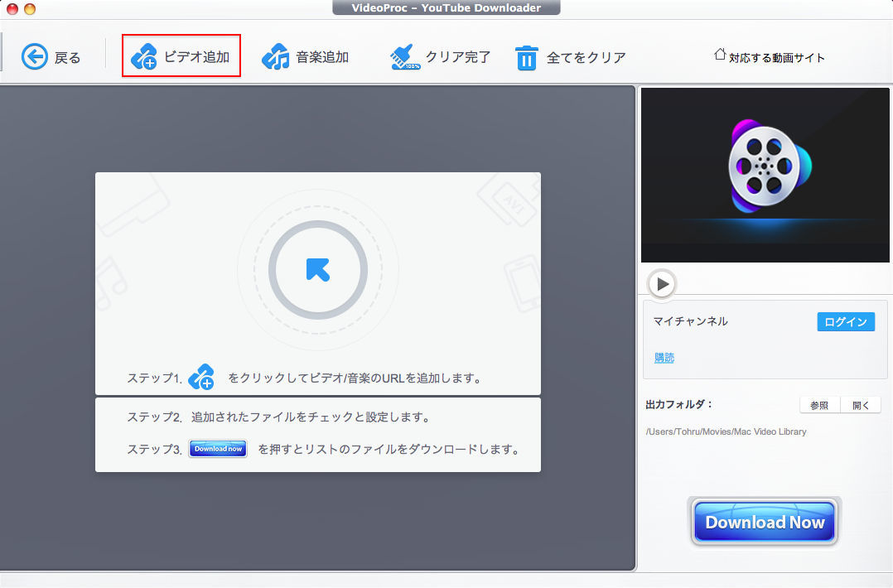Click the 全てをクリア trash can icon
The width and height of the screenshot is (893, 588).
tap(526, 57)
